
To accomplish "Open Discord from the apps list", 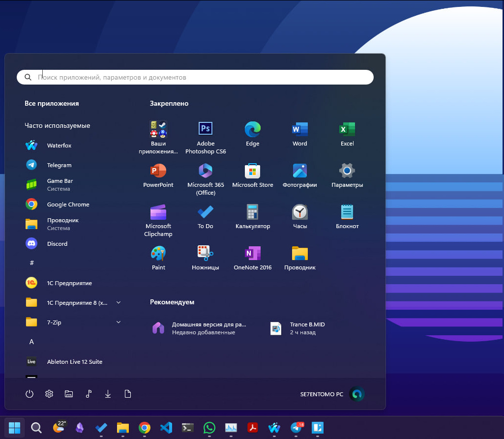I will point(57,244).
